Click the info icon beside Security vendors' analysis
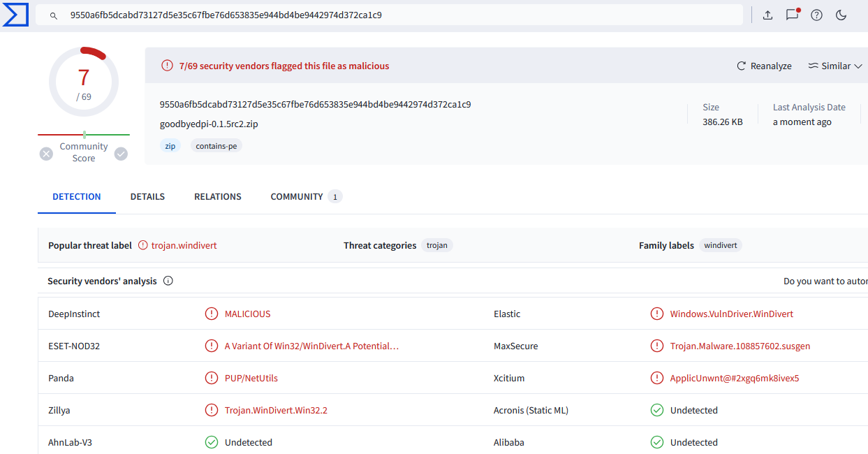The width and height of the screenshot is (868, 454). pyautogui.click(x=168, y=281)
